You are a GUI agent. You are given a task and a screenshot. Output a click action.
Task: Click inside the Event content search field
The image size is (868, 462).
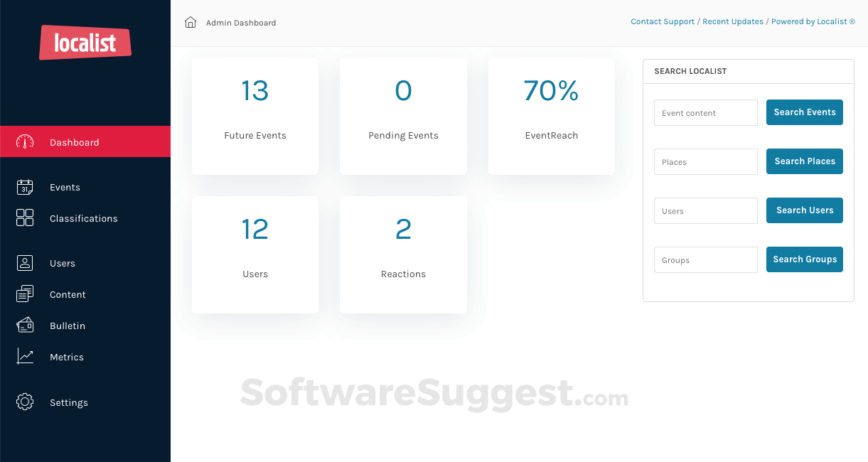(x=705, y=112)
